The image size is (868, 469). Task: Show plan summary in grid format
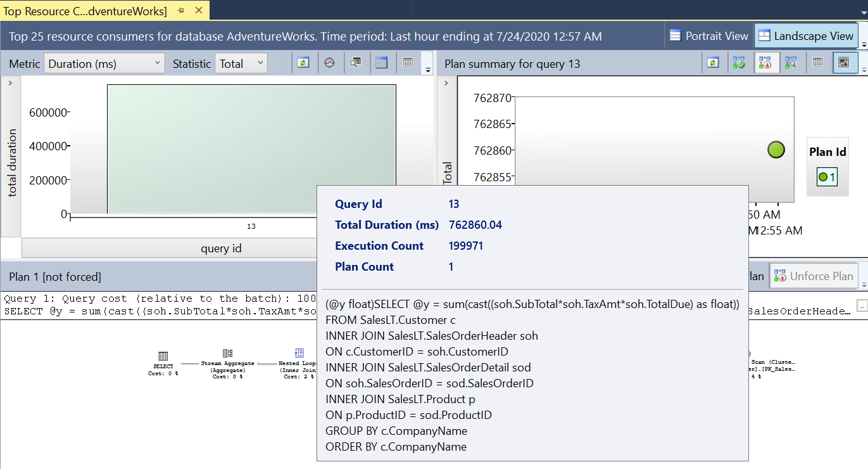(818, 63)
